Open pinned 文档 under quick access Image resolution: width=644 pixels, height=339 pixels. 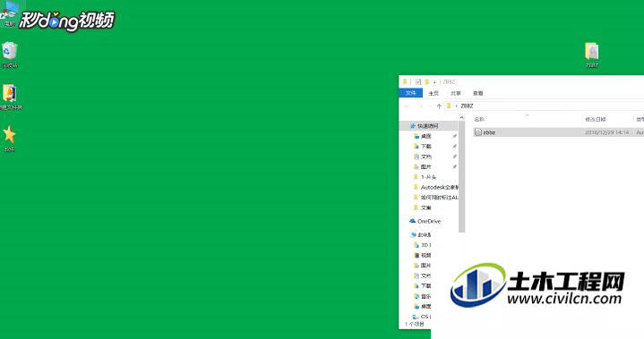[x=426, y=157]
